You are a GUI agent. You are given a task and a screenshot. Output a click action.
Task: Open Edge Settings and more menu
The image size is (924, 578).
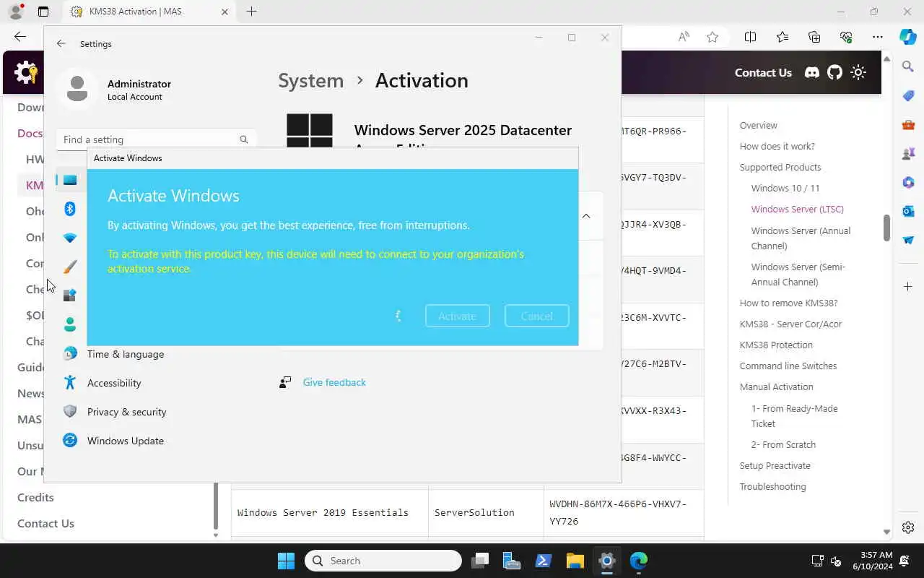click(878, 37)
